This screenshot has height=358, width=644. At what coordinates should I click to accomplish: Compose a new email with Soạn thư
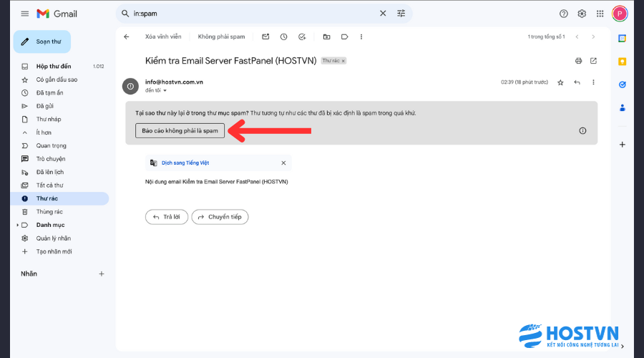pos(42,42)
